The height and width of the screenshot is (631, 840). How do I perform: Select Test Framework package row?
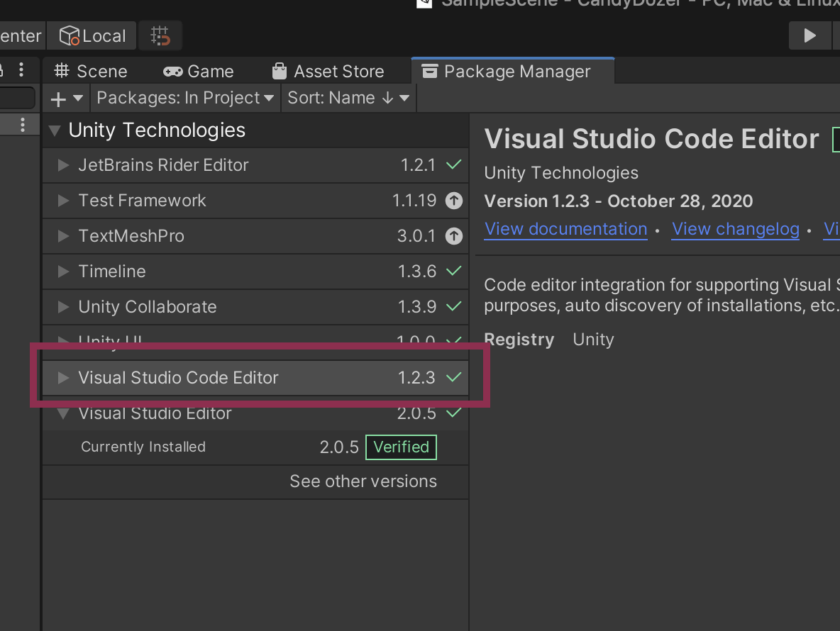coord(255,200)
